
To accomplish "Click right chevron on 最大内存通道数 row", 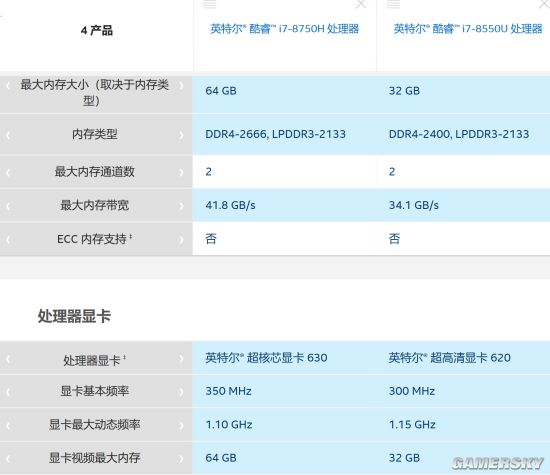I will (x=181, y=172).
